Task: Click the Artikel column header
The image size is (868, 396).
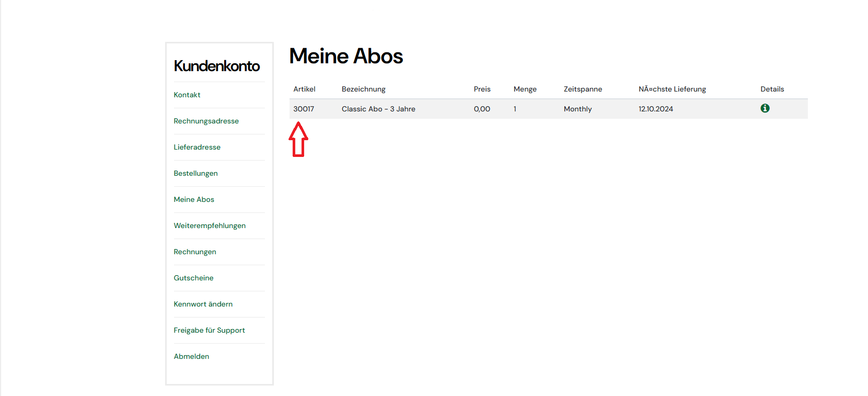Action: (304, 89)
